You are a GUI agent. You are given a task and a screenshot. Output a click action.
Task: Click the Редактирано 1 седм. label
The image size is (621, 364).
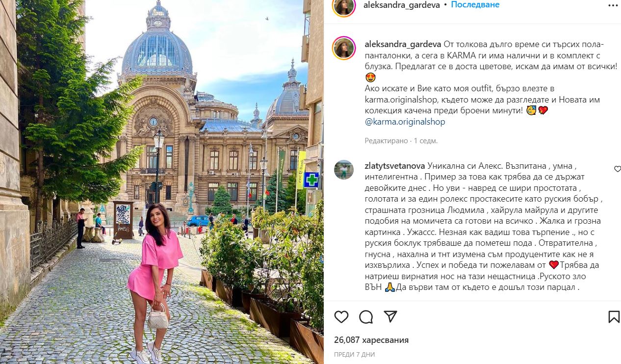[x=401, y=141]
